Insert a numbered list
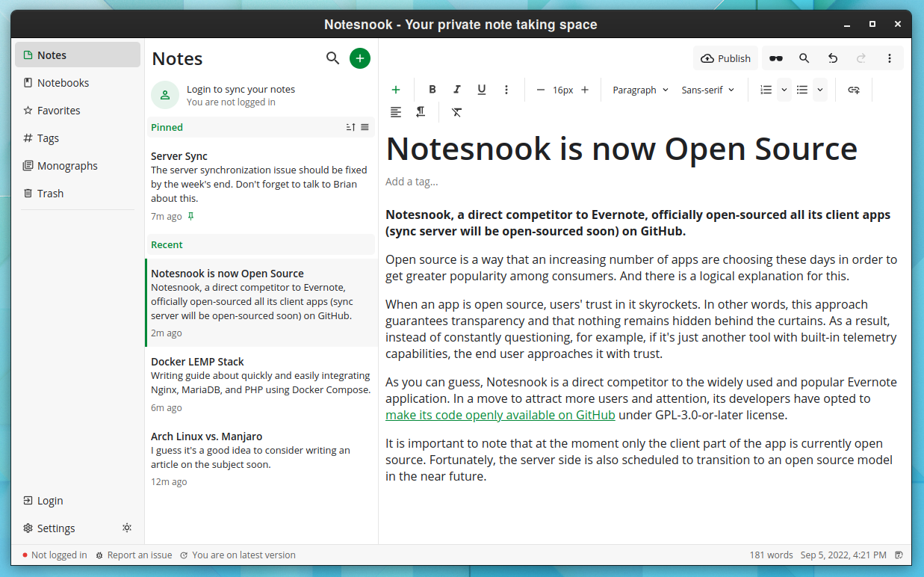 pyautogui.click(x=766, y=90)
